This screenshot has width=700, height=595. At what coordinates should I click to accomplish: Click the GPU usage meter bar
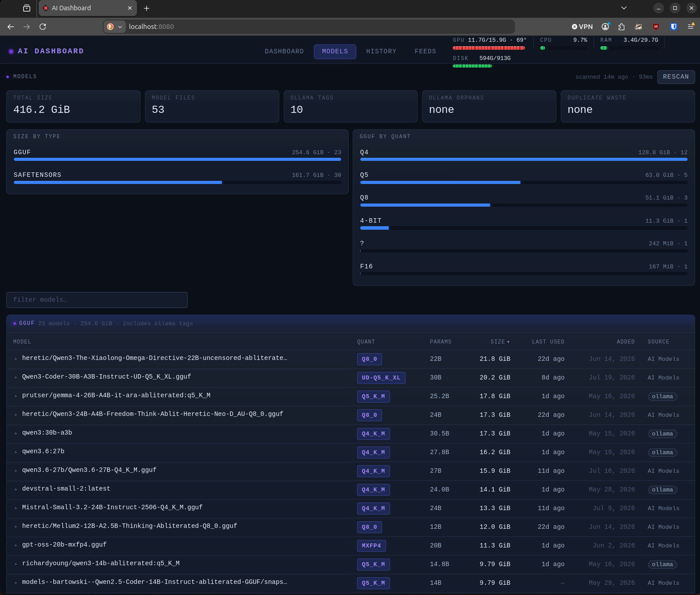489,48
